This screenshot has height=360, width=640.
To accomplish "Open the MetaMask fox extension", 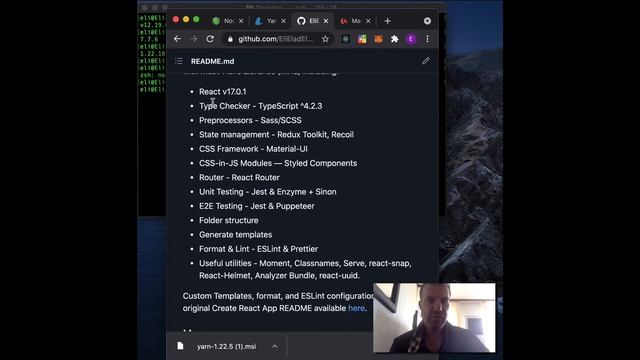I will click(x=378, y=39).
